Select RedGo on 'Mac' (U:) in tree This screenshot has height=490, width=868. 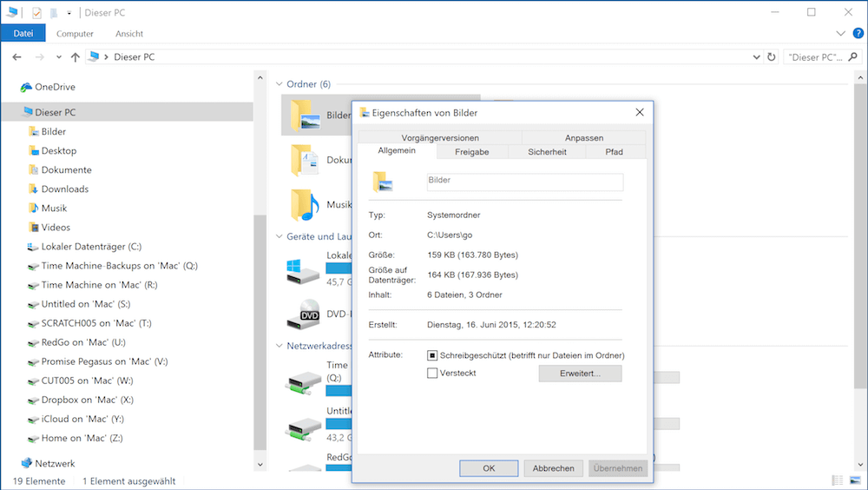point(83,342)
